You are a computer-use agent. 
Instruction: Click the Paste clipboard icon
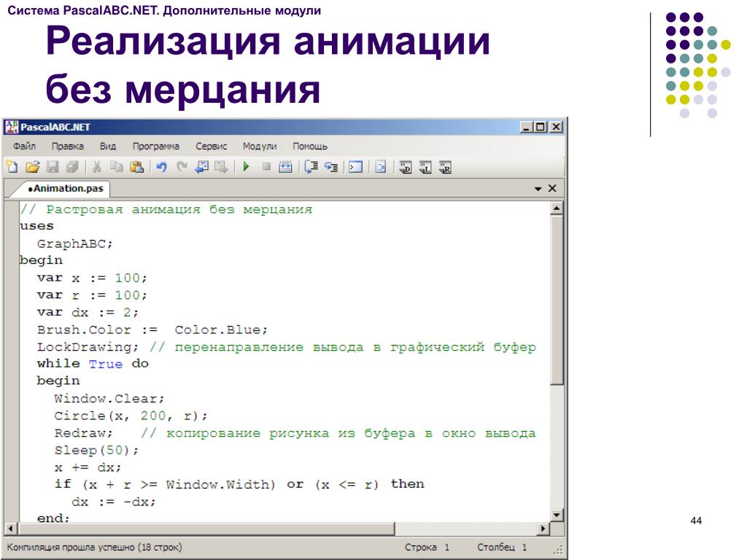point(136,167)
